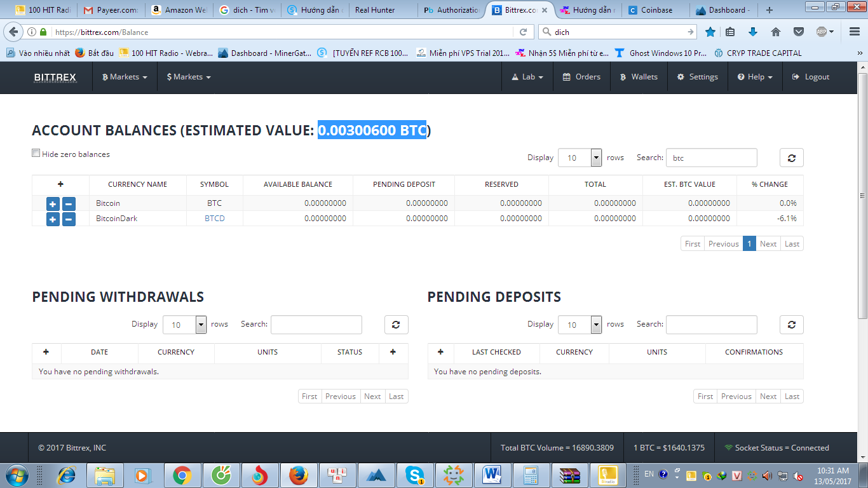Click the minus button in the Bitcoin row
Image resolution: width=868 pixels, height=488 pixels.
click(x=69, y=204)
